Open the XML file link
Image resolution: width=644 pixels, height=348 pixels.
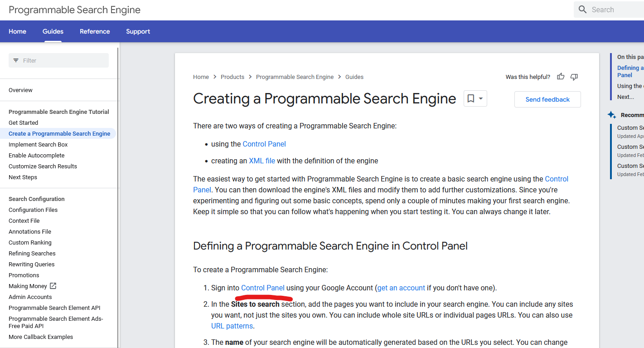262,161
